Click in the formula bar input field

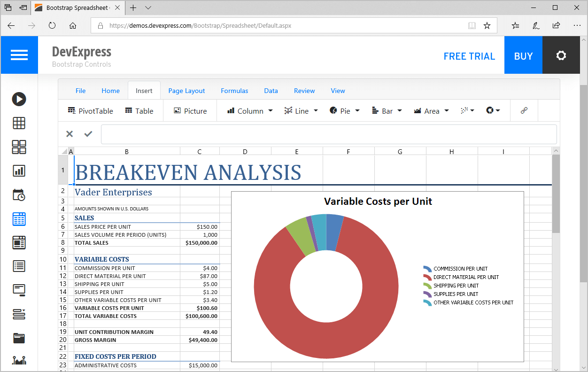click(x=329, y=134)
